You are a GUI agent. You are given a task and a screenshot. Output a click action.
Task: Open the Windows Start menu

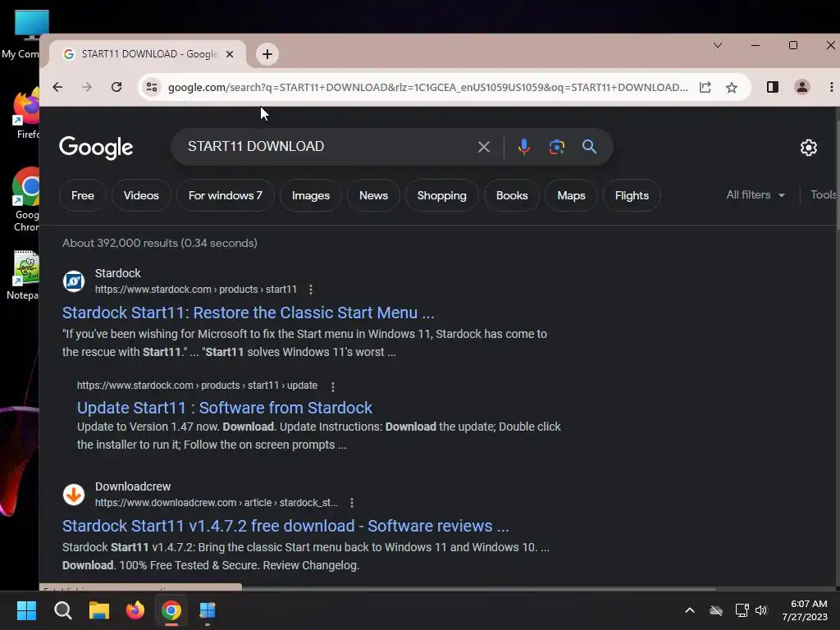tap(26, 610)
